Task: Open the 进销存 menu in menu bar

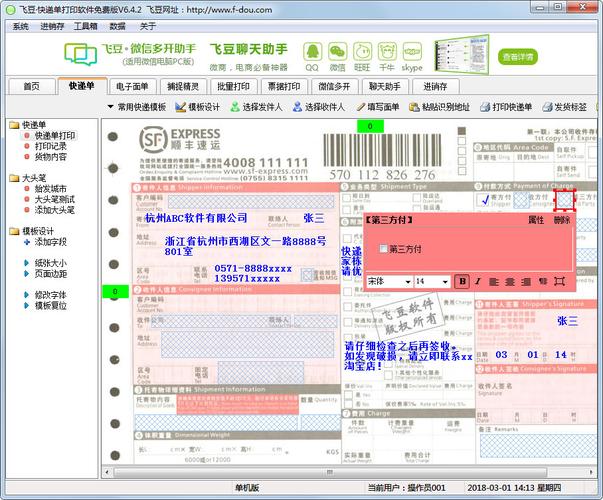Action: 52,26
